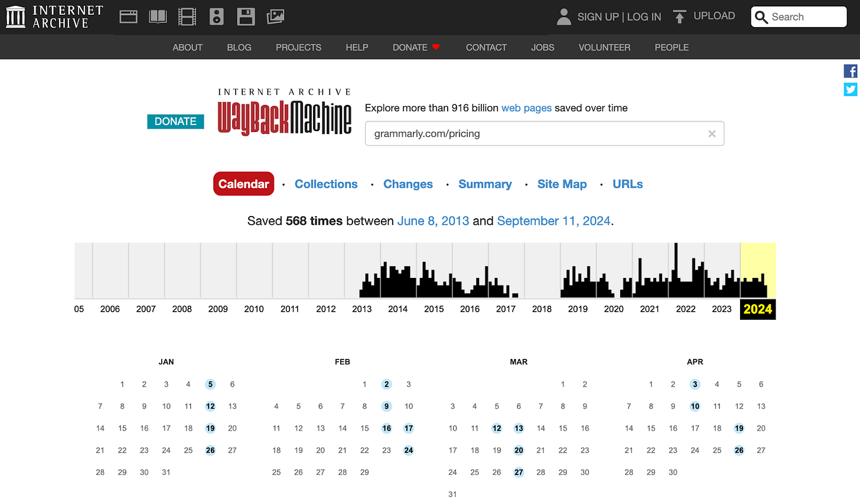The width and height of the screenshot is (860, 504).
Task: Open the ABOUT menu item
Action: [x=187, y=47]
